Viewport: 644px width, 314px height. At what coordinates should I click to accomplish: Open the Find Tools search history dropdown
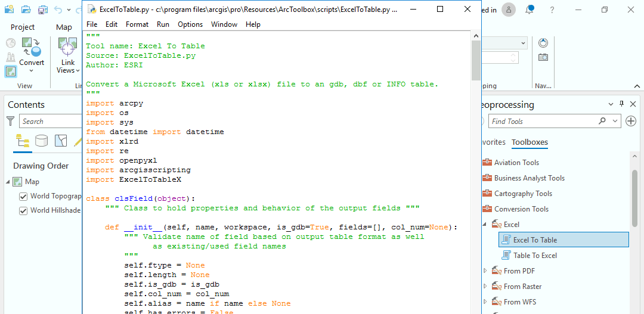point(615,121)
